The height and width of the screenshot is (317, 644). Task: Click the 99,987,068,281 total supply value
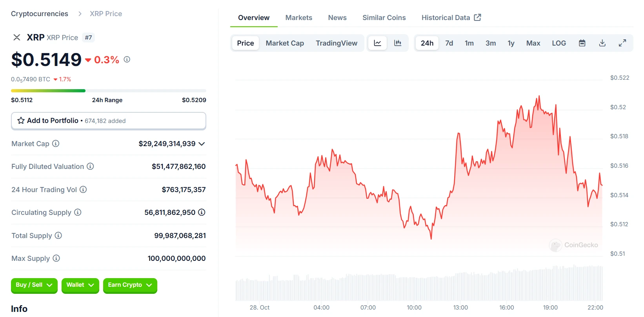point(180,236)
